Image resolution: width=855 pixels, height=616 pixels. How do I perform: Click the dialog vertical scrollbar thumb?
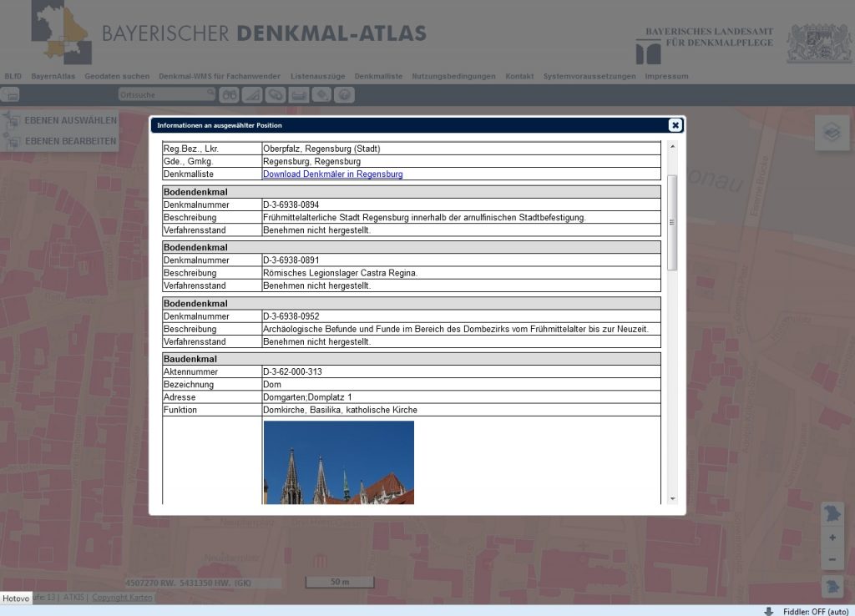pyautogui.click(x=672, y=222)
